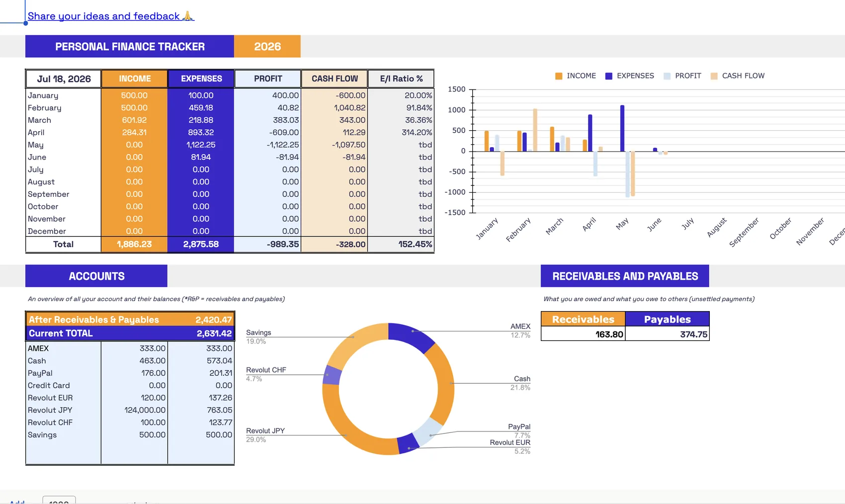Select April E/I ratio cell 314.20%

401,133
